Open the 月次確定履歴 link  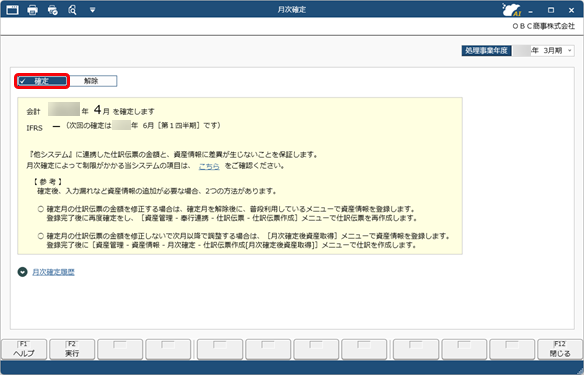(54, 272)
